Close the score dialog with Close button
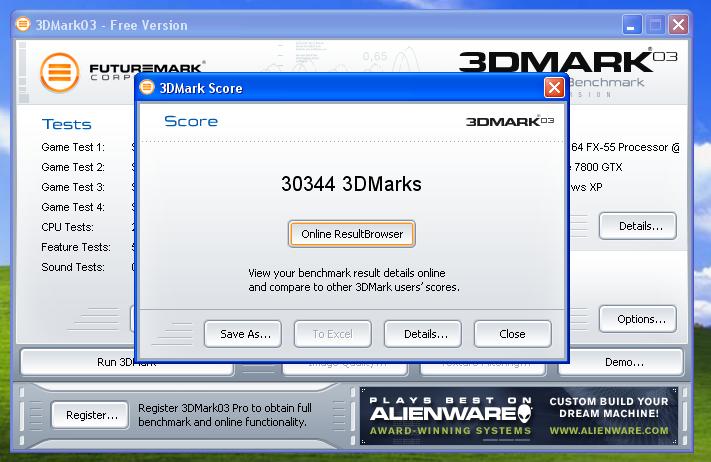Viewport: 711px width, 462px height. (513, 334)
